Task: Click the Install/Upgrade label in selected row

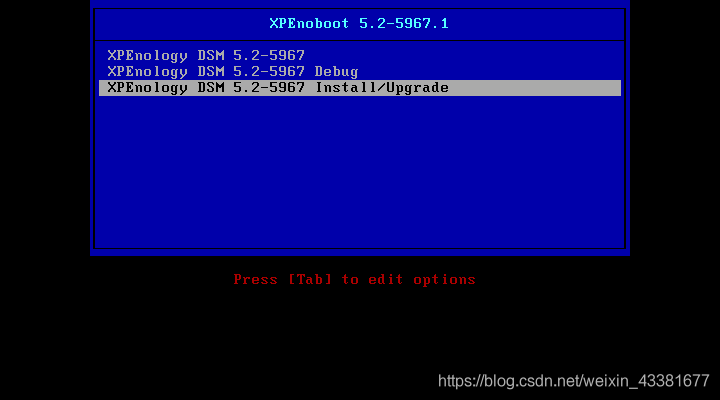Action: 382,88
